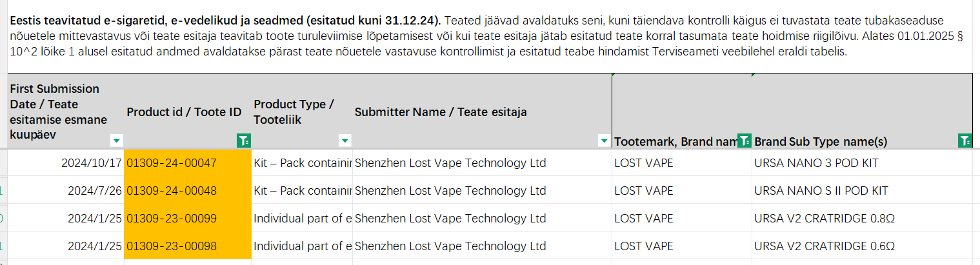980x265 pixels.
Task: Click LOST VAPE brand in the first row
Action: click(643, 163)
